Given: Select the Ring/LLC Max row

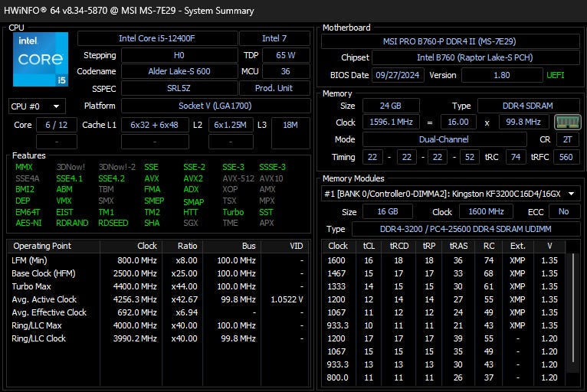Looking at the screenshot, I should coord(159,325).
